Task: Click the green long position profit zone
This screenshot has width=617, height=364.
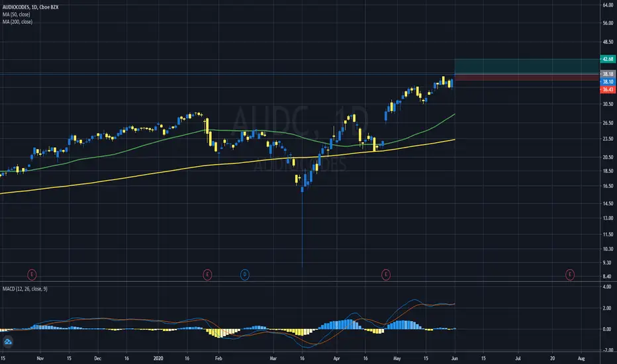Action: tap(527, 66)
